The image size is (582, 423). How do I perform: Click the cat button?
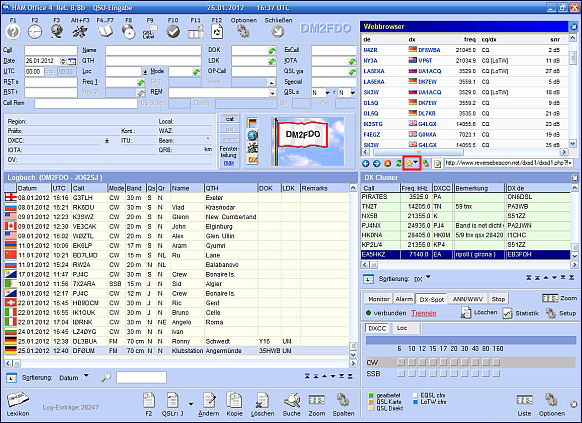point(230,119)
